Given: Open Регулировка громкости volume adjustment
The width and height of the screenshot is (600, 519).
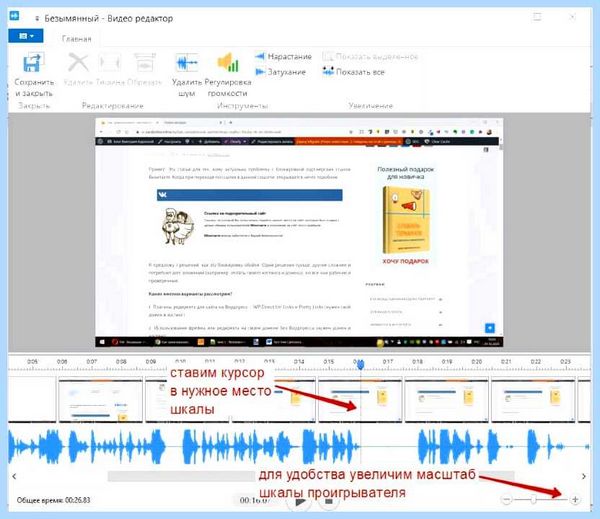Looking at the screenshot, I should [x=228, y=75].
